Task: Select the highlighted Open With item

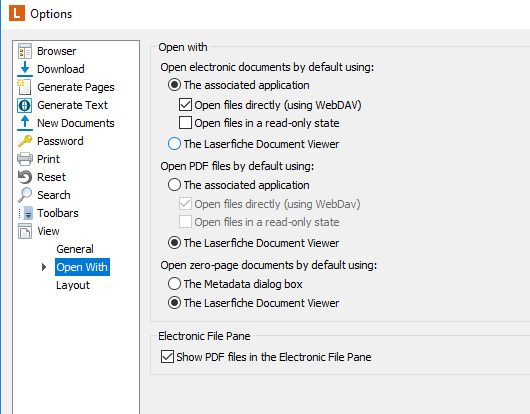Action: click(x=82, y=267)
